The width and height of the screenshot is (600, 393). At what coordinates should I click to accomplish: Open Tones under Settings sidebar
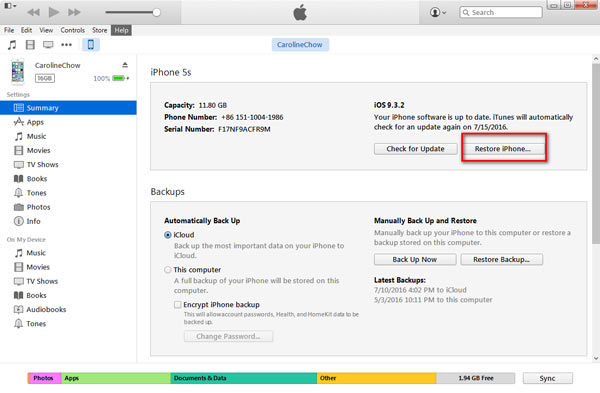[68, 193]
